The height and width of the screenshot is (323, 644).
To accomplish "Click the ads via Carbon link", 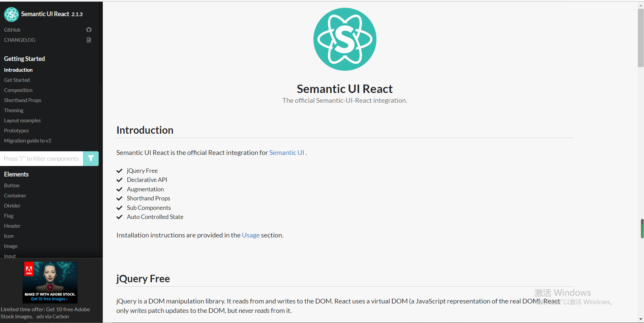I will click(x=52, y=316).
